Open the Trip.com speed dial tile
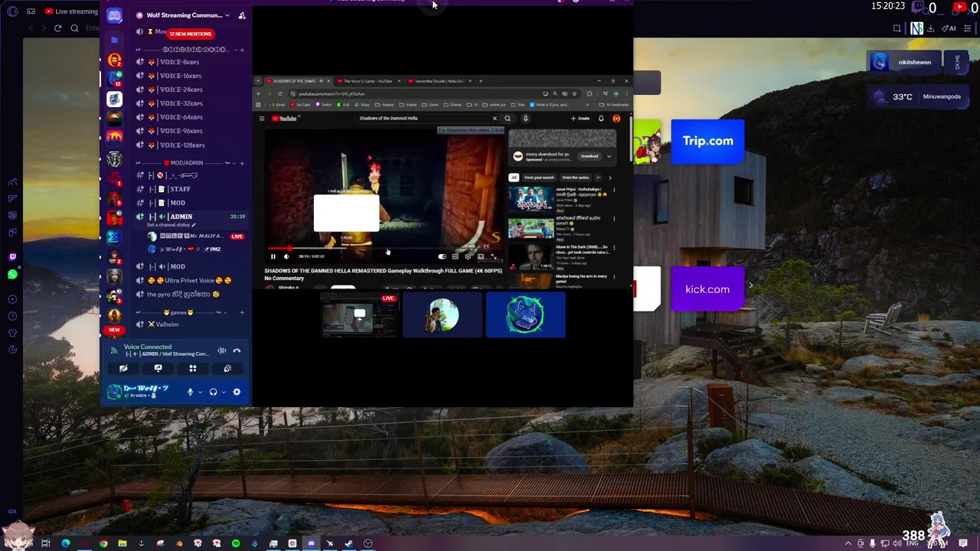Screen dimensions: 980x551 click(707, 141)
